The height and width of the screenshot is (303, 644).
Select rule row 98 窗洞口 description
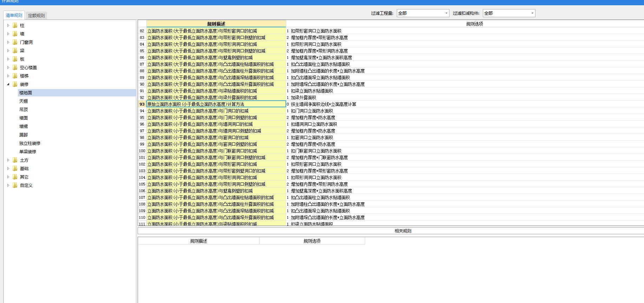(216, 137)
